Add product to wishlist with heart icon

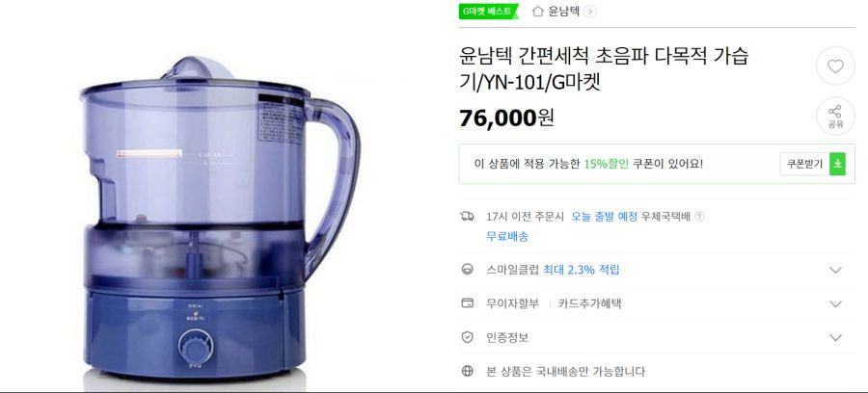click(x=835, y=66)
